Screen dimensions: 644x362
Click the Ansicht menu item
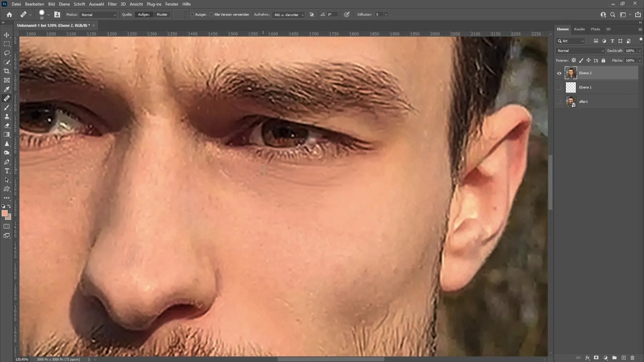pyautogui.click(x=136, y=4)
